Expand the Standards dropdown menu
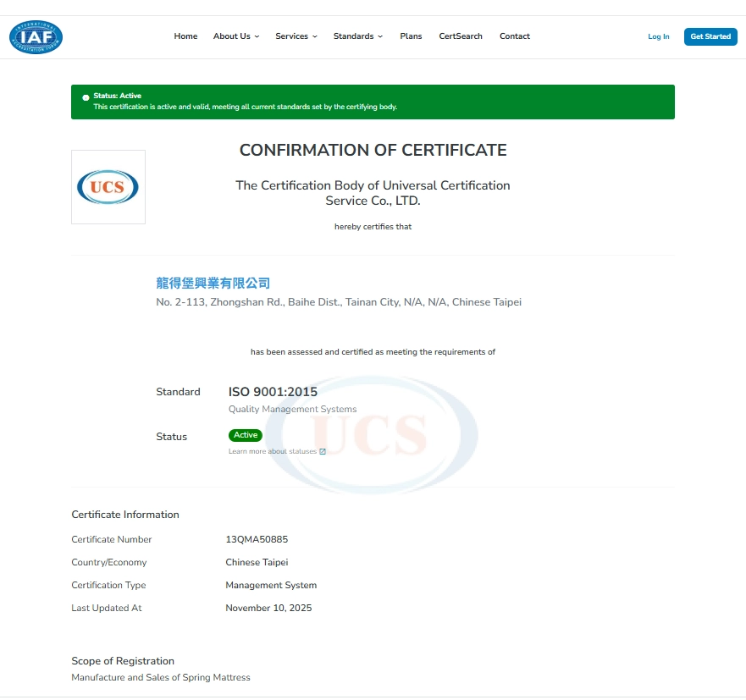This screenshot has width=746, height=700. click(x=358, y=36)
